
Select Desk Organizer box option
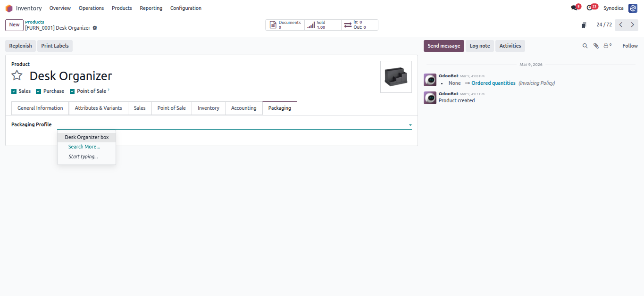(x=87, y=137)
